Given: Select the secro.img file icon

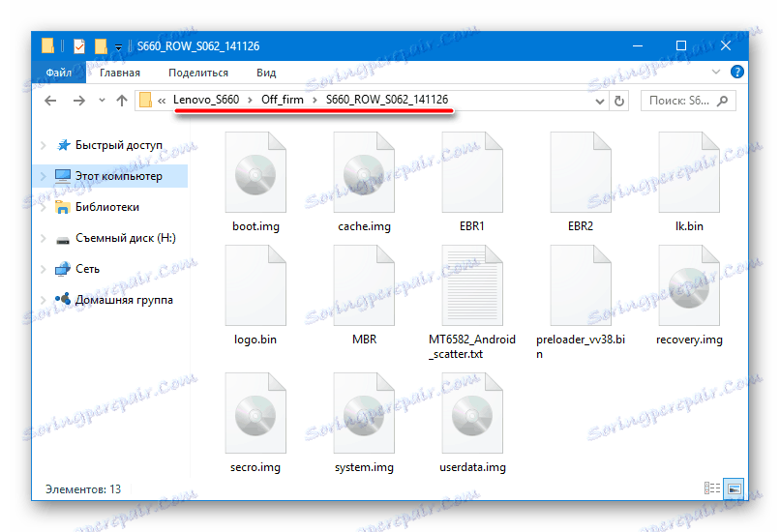Looking at the screenshot, I should click(255, 413).
